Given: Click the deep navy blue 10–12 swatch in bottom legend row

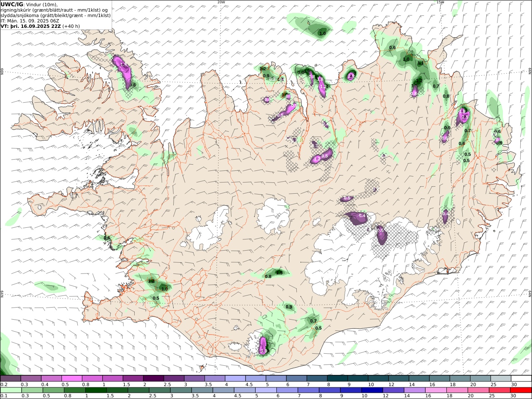Looking at the screenshot, I should (x=372, y=390).
